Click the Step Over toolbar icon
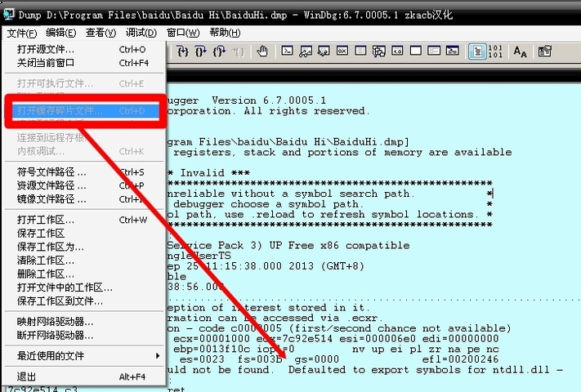Screen dimensions: 581x392 (x=200, y=51)
